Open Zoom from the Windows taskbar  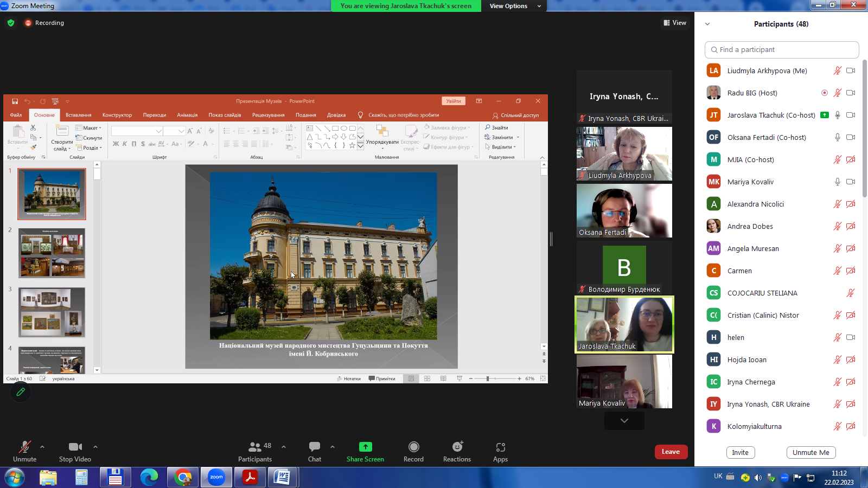coord(216,477)
